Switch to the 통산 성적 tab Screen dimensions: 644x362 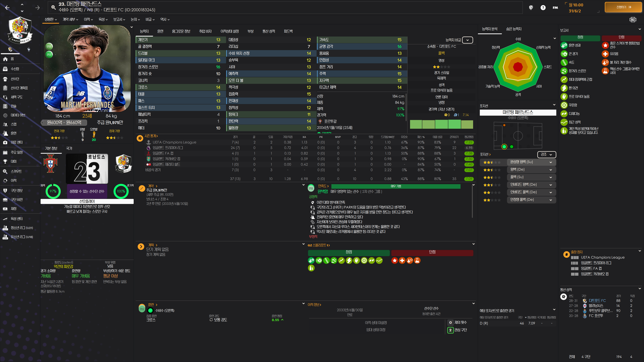pyautogui.click(x=269, y=31)
